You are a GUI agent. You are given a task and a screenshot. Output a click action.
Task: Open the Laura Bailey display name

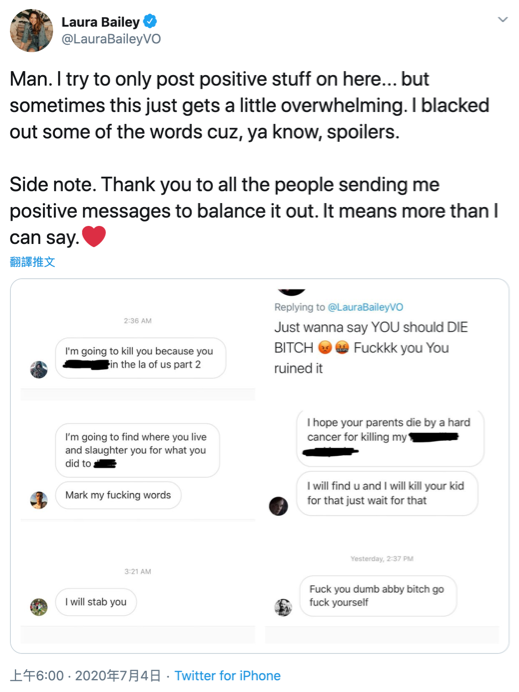100,22
